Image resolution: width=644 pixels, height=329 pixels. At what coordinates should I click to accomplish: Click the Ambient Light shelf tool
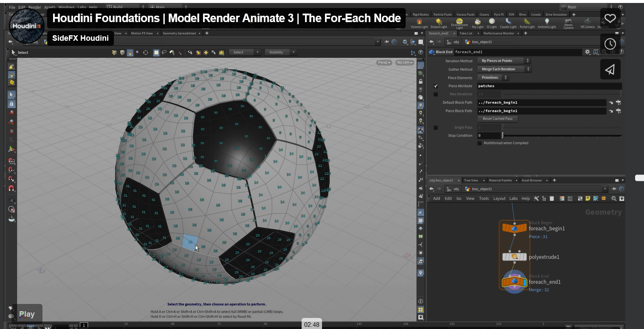(x=547, y=23)
